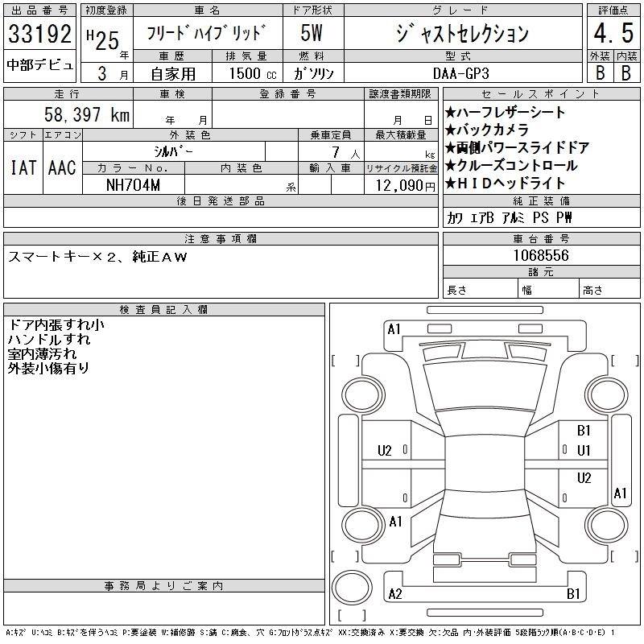Click the ドア内張すれ小 inspector note
This screenshot has width=644, height=644.
point(56,325)
